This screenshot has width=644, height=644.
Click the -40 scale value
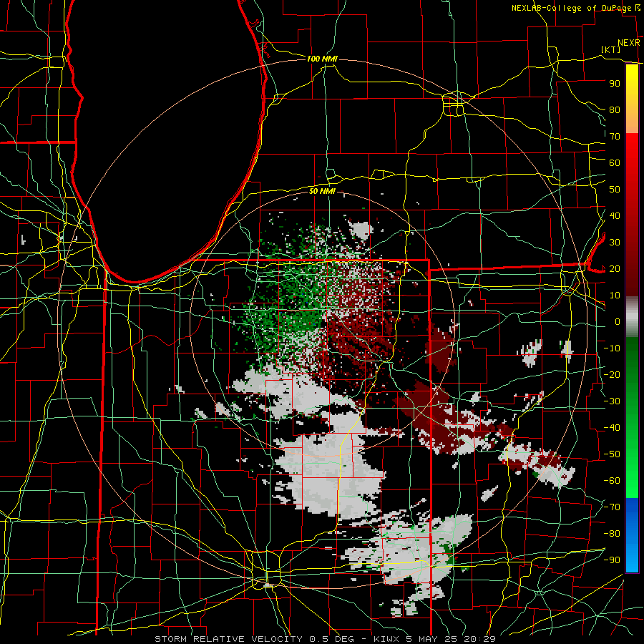pyautogui.click(x=612, y=428)
